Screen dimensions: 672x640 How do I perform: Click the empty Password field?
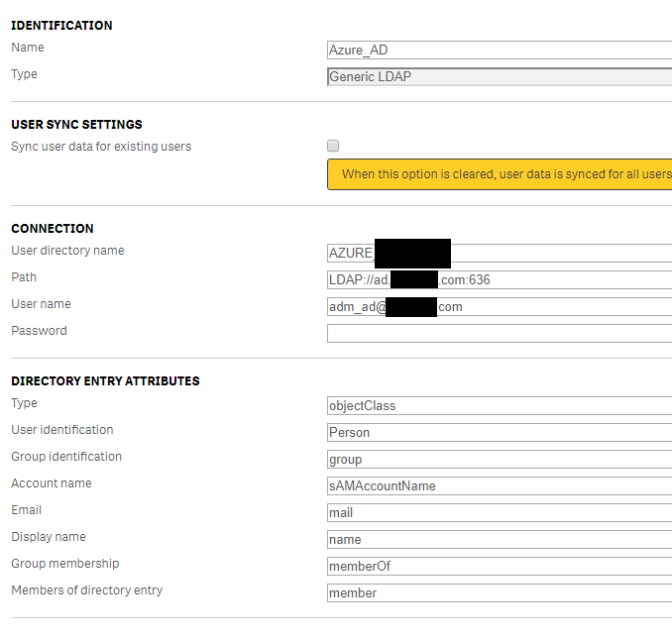pyautogui.click(x=500, y=333)
